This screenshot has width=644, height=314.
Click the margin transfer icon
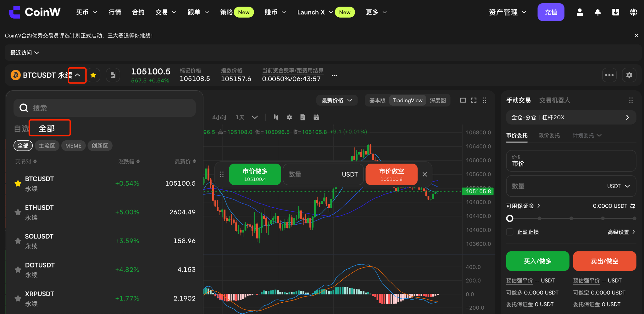click(x=633, y=206)
